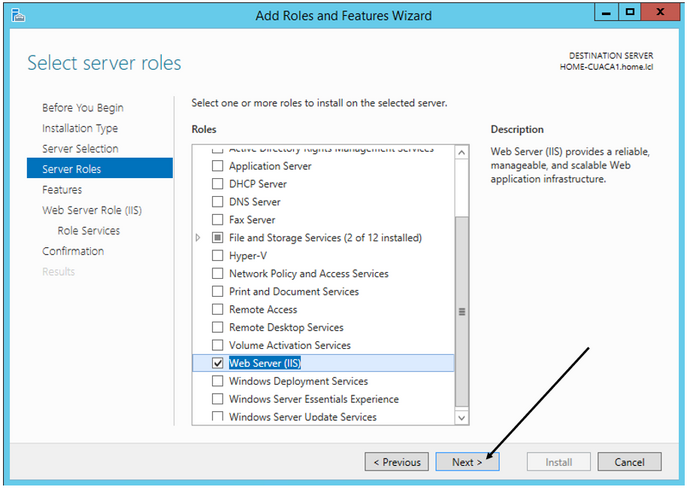Image resolution: width=690 pixels, height=490 pixels.
Task: Tick Print and Document Services checkbox
Action: pos(217,291)
